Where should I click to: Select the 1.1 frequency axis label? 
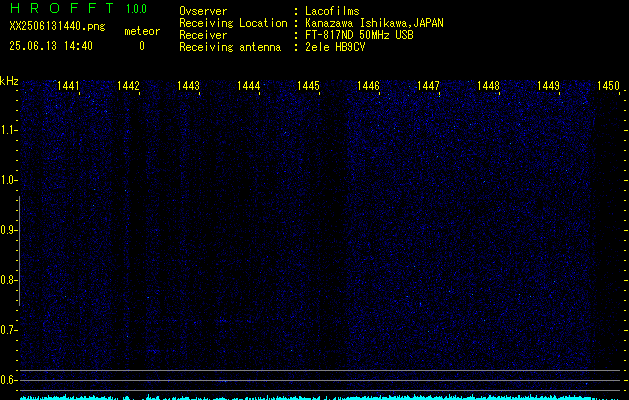click(x=8, y=130)
